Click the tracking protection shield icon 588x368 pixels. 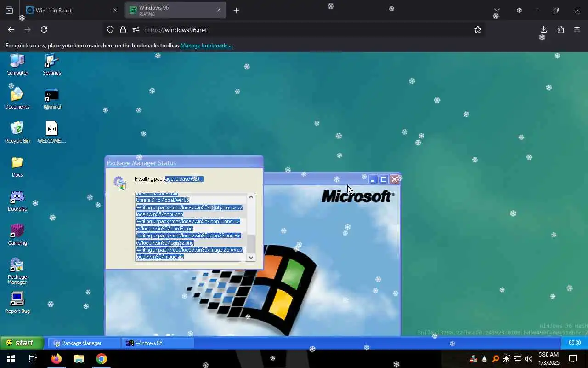tap(110, 29)
